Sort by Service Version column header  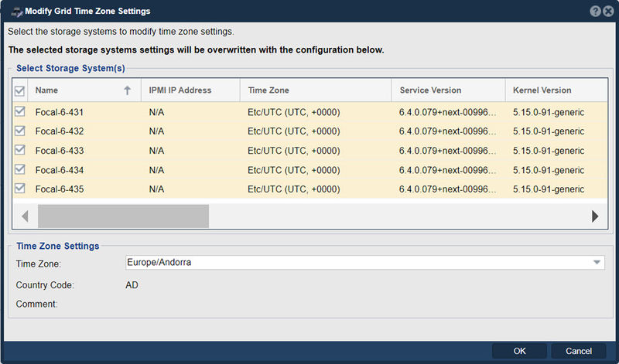(x=448, y=90)
